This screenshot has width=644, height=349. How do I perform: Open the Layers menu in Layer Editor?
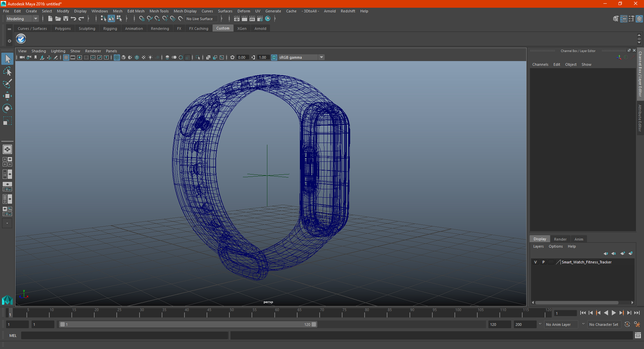click(538, 246)
